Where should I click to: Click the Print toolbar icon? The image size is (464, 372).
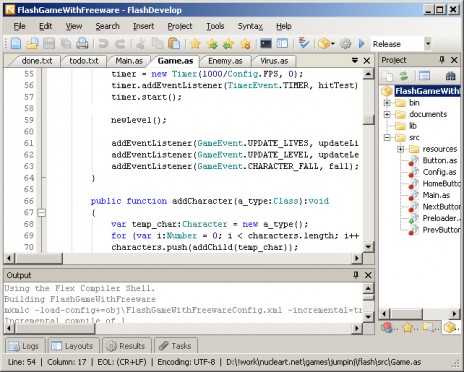pos(82,44)
